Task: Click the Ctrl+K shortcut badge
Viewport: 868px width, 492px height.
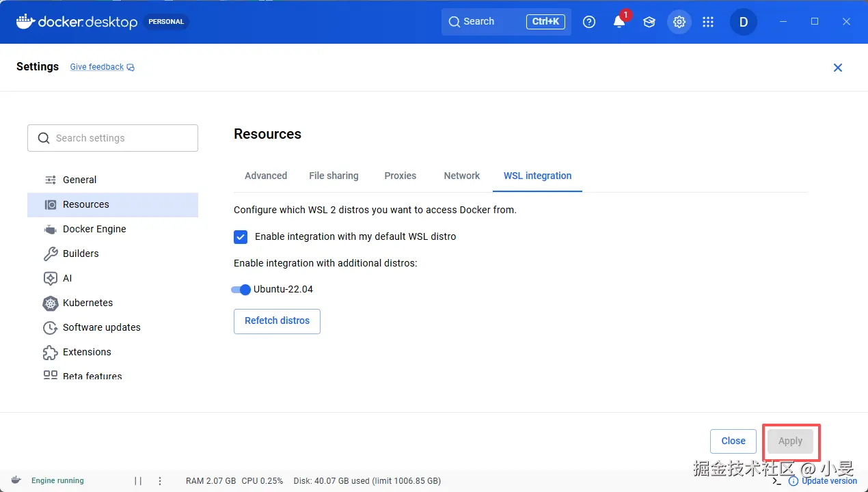Action: (545, 22)
